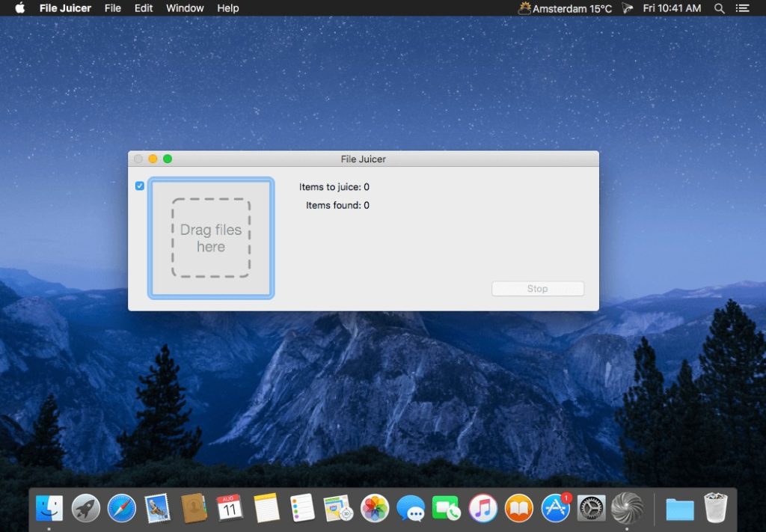Open the Help menu
The image size is (766, 532).
[x=228, y=8]
